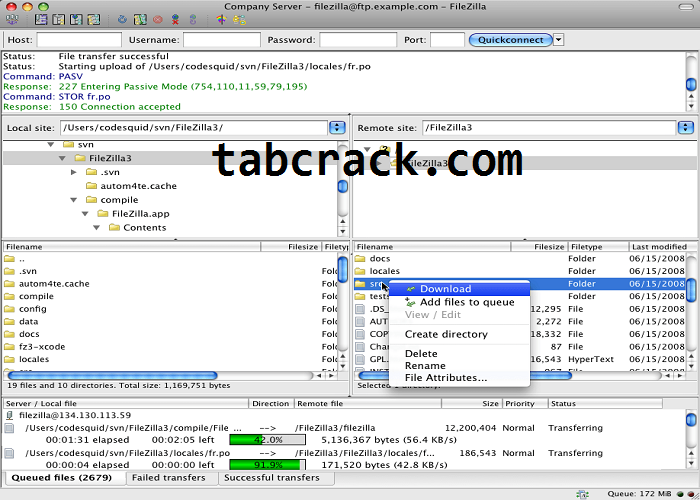The height and width of the screenshot is (500, 700).
Task: Sort queue by Priority column header
Action: click(525, 404)
